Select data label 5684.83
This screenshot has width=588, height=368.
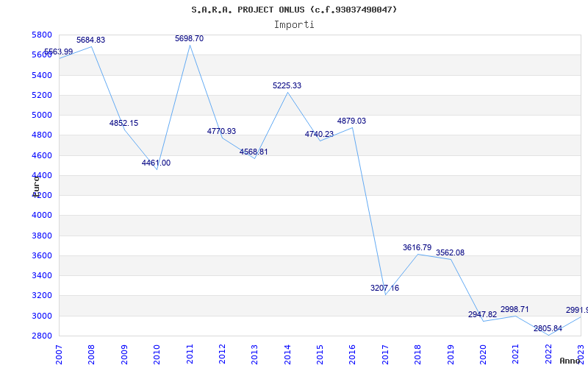point(90,40)
